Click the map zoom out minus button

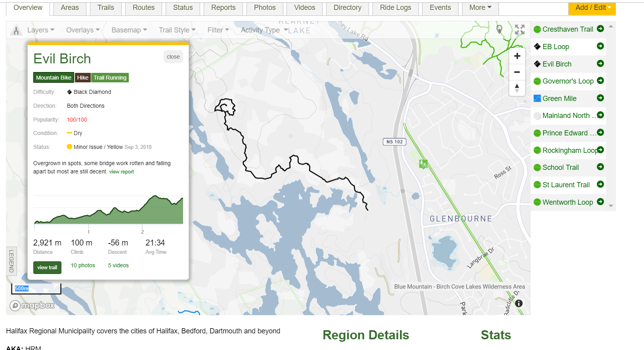517,72
